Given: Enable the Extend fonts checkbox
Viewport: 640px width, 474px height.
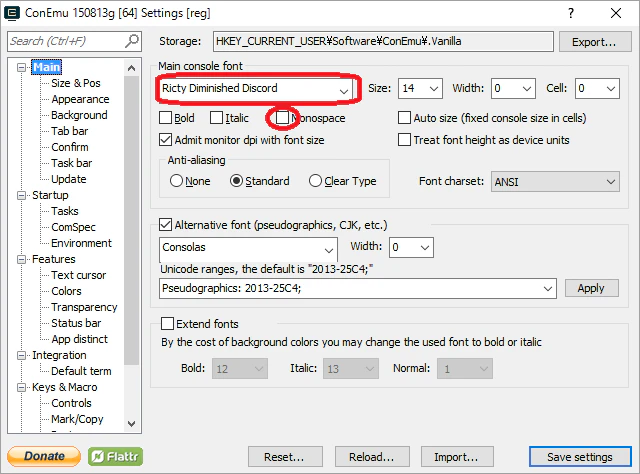Looking at the screenshot, I should pyautogui.click(x=167, y=324).
